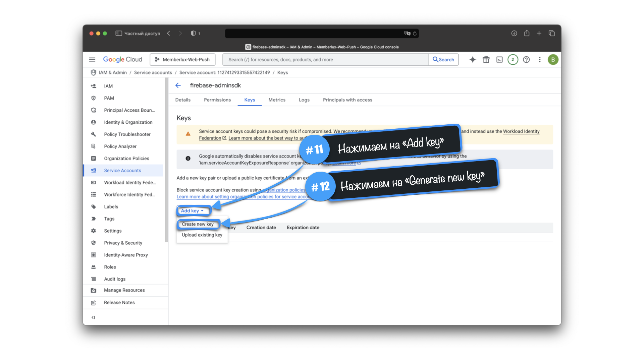The height and width of the screenshot is (362, 644).
Task: Open the user account avatar B
Action: pos(553,60)
